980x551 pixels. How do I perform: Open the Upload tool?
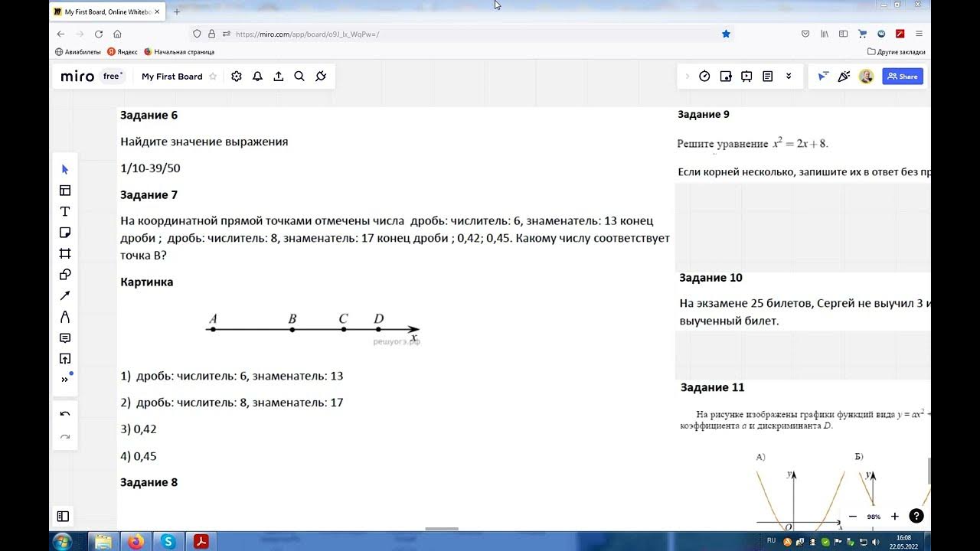(65, 359)
